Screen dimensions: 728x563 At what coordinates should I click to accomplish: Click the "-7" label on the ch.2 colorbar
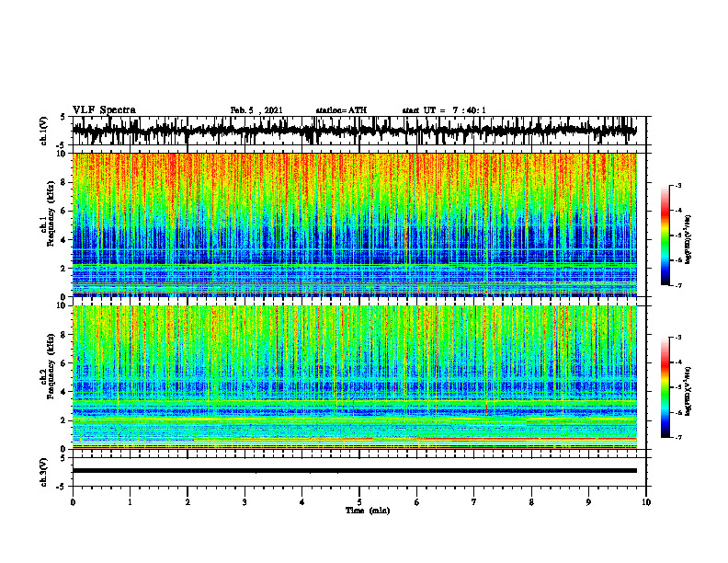(x=677, y=438)
